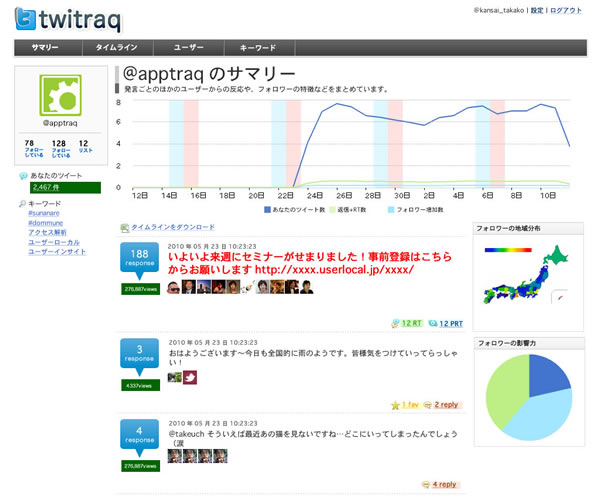Click the speech bubble icon beside あなたのツイート

click(x=23, y=176)
